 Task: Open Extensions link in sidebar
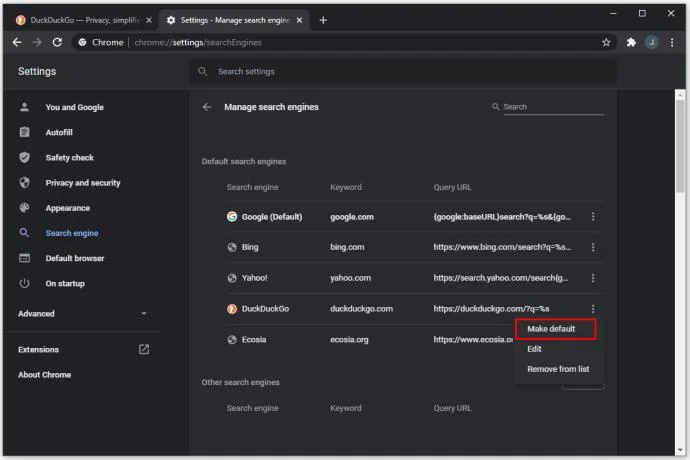(38, 350)
